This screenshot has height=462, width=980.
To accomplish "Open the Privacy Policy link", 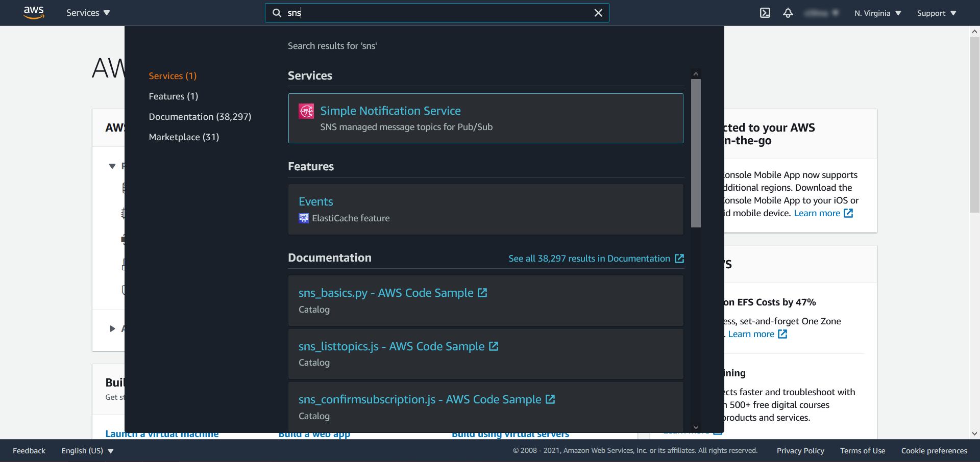I will 800,451.
